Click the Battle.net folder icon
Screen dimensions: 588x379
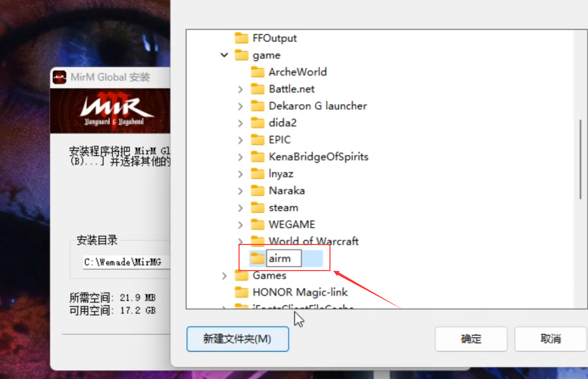click(x=258, y=89)
